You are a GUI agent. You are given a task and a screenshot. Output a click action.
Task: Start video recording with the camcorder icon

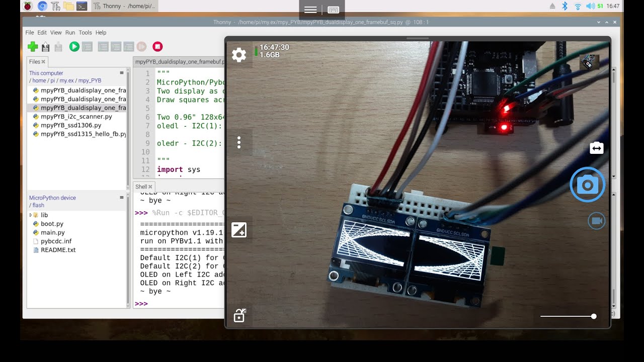(x=596, y=220)
